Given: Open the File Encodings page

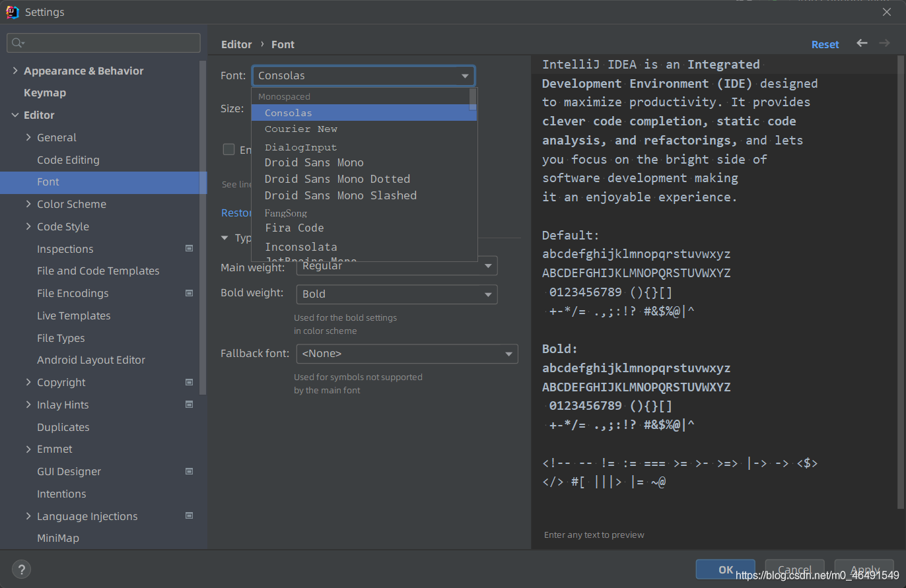Looking at the screenshot, I should click(x=73, y=293).
